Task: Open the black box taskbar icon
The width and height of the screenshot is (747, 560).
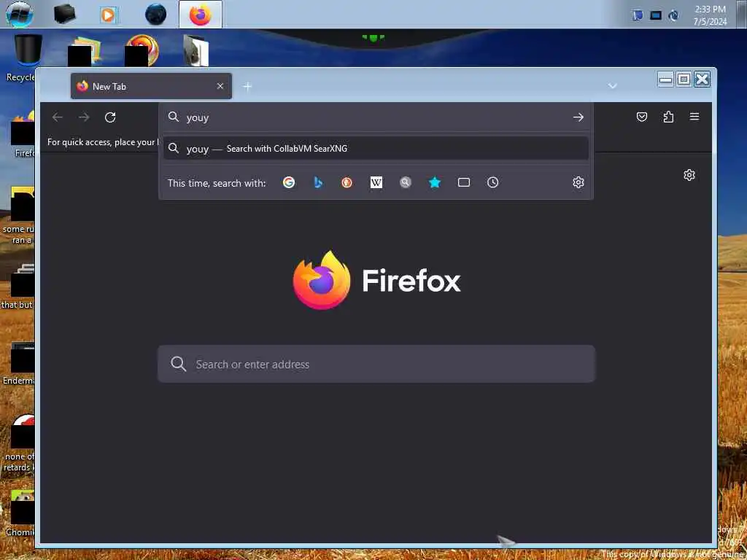Action: (64, 15)
